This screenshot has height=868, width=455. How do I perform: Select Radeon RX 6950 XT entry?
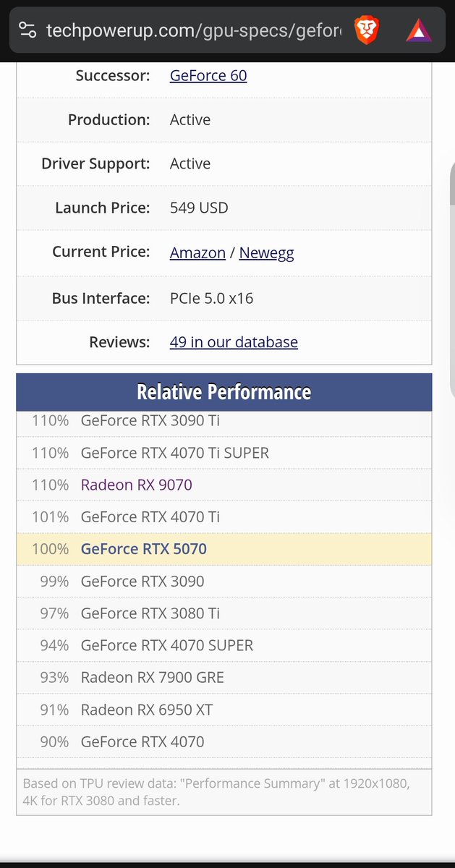[x=147, y=710]
